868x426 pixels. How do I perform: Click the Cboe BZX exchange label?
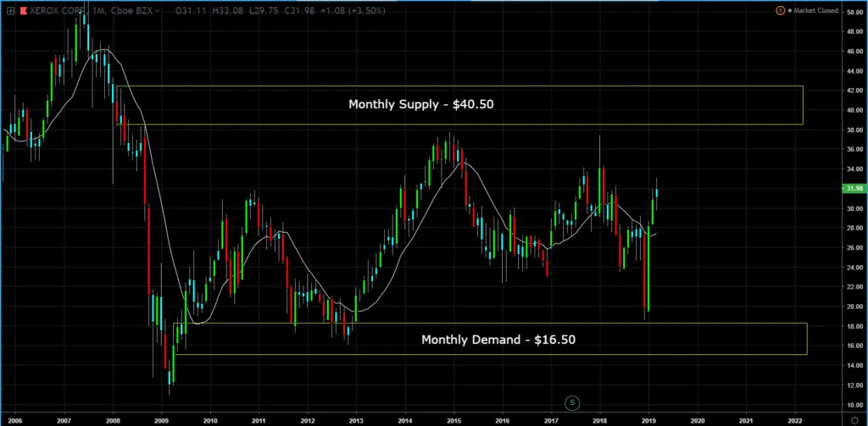point(135,11)
